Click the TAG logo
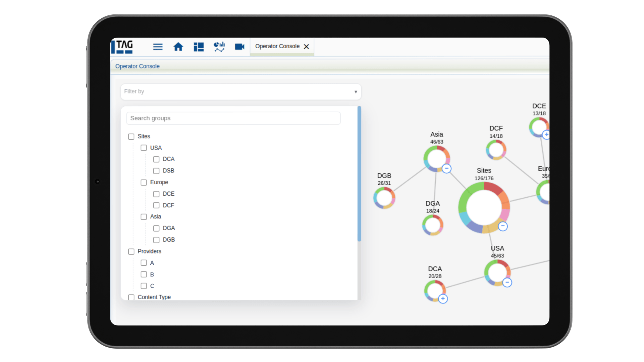The height and width of the screenshot is (362, 644). (123, 47)
